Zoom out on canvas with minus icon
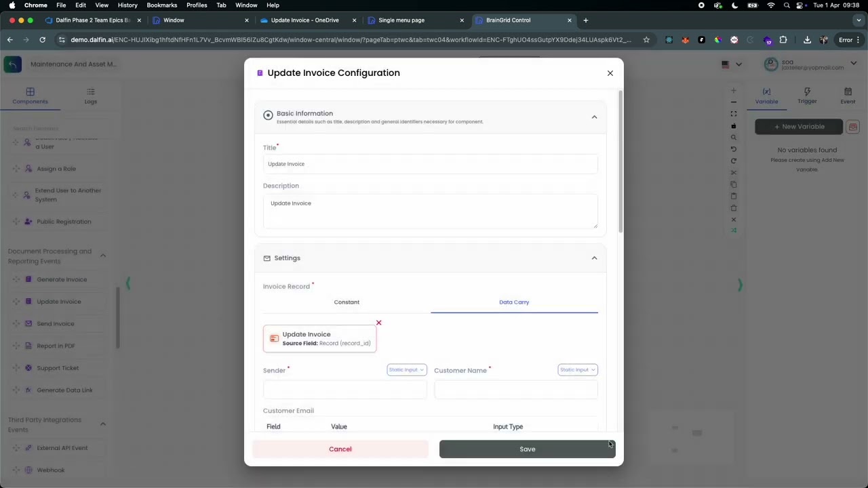The height and width of the screenshot is (488, 868). point(733,102)
